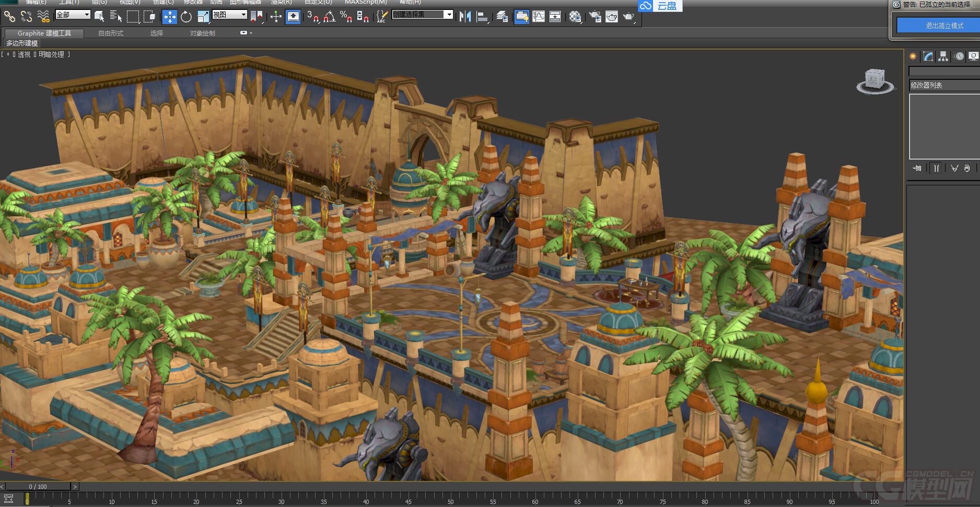Toggle the Percent Snap button
The image size is (980, 507).
(346, 17)
